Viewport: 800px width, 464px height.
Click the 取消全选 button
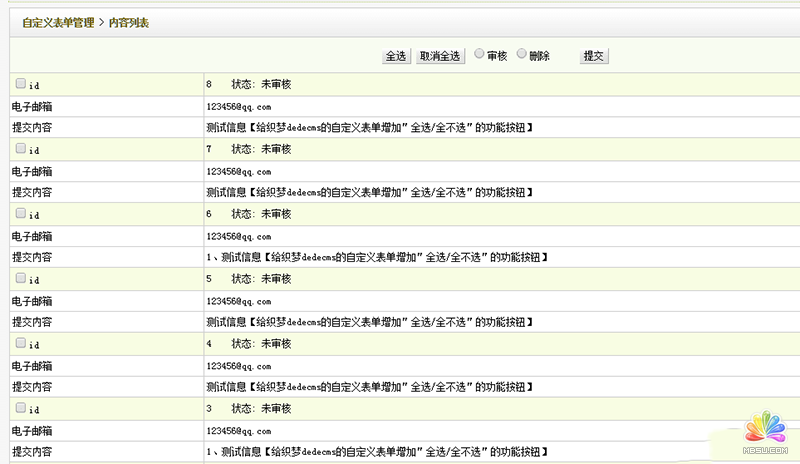[x=440, y=57]
